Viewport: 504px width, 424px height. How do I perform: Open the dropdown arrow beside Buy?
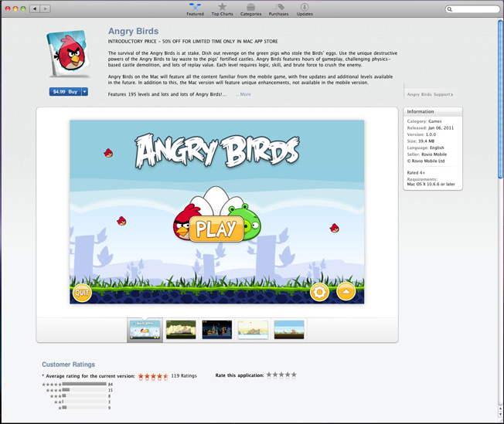[x=84, y=92]
